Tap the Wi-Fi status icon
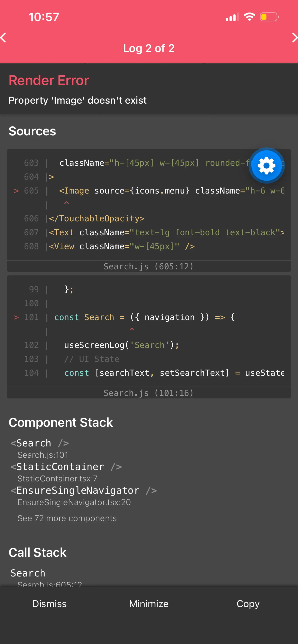The image size is (298, 644). pos(249,17)
